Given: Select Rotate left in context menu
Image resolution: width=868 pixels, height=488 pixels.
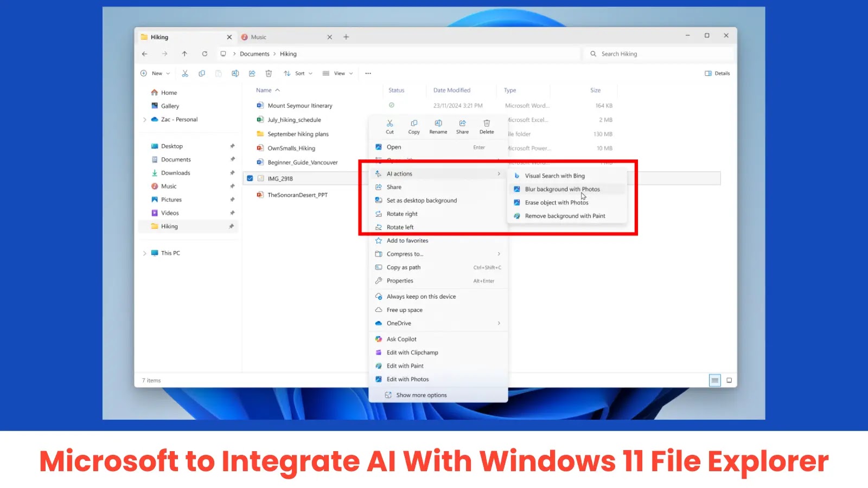Looking at the screenshot, I should pyautogui.click(x=438, y=228).
